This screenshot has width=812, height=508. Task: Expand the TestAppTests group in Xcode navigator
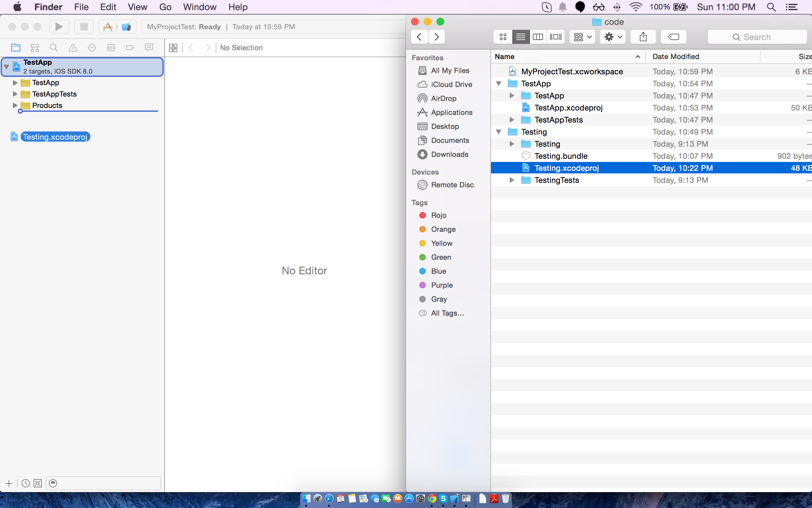tap(15, 94)
